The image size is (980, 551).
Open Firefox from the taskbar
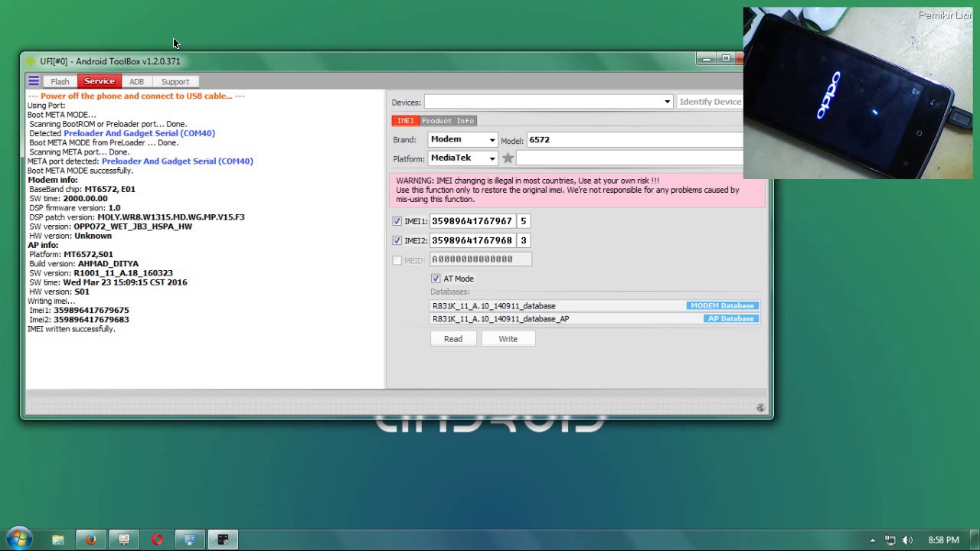(91, 540)
